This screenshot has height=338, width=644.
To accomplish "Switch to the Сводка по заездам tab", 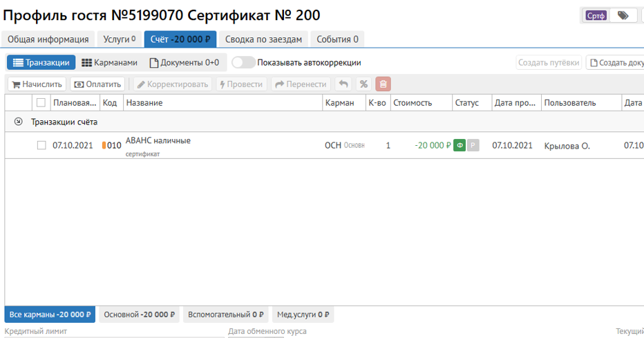I will [263, 39].
